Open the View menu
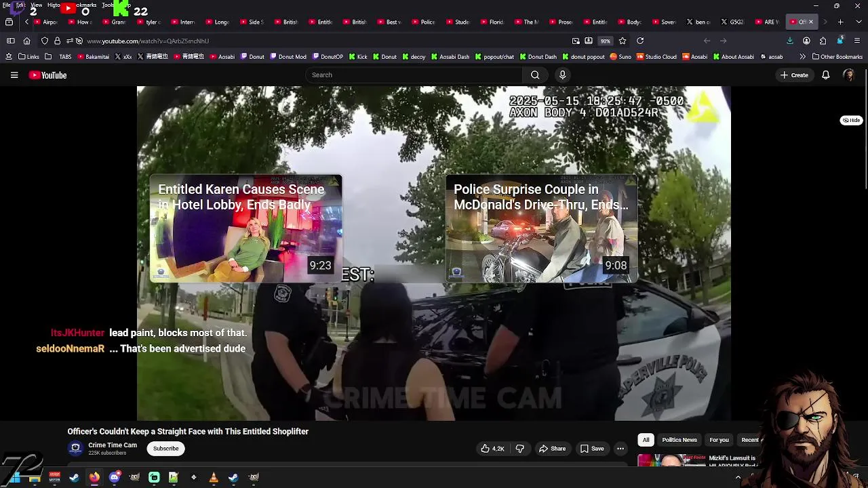Screen dimensions: 868x488 coord(36,5)
